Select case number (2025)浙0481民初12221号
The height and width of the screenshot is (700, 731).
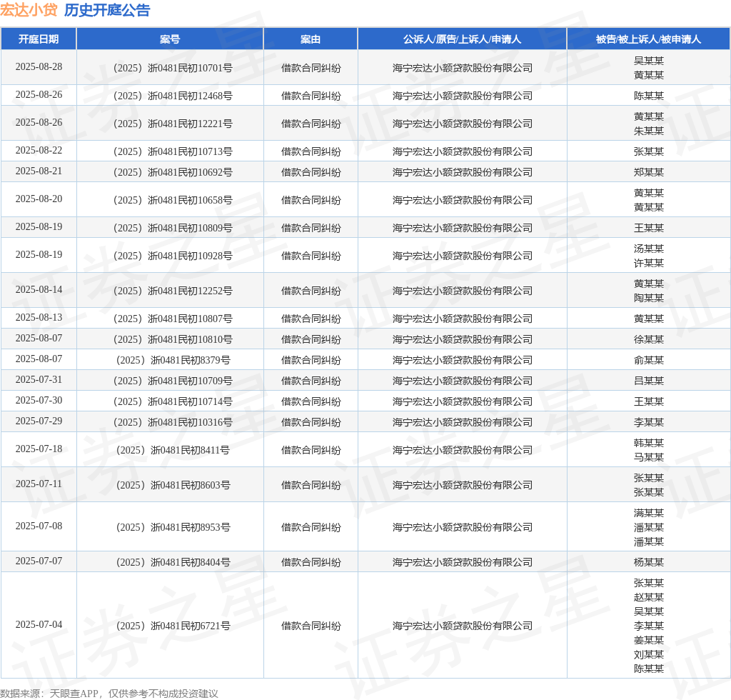tap(173, 124)
